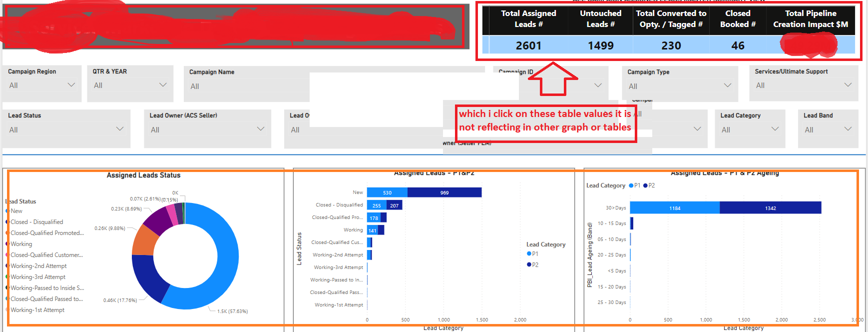Click the P2 legend dot in P1&P2 chart

click(529, 265)
